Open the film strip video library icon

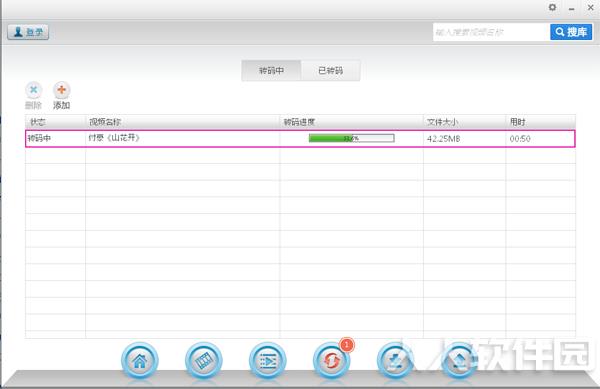coord(204,361)
